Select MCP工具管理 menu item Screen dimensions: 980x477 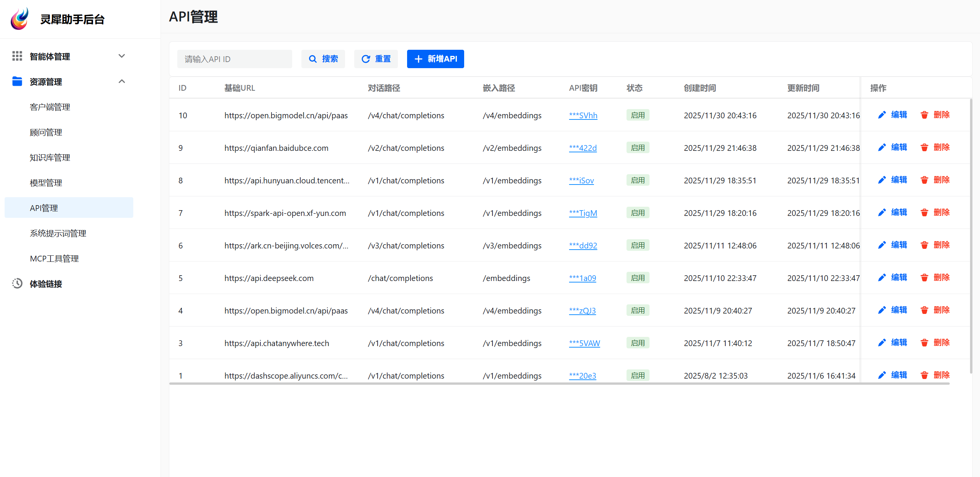[x=54, y=259]
